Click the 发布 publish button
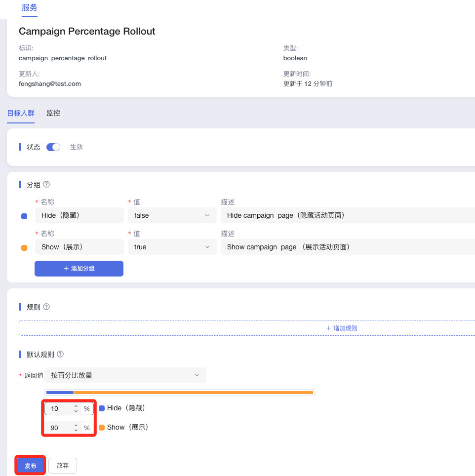This screenshot has height=476, width=475. [31, 466]
